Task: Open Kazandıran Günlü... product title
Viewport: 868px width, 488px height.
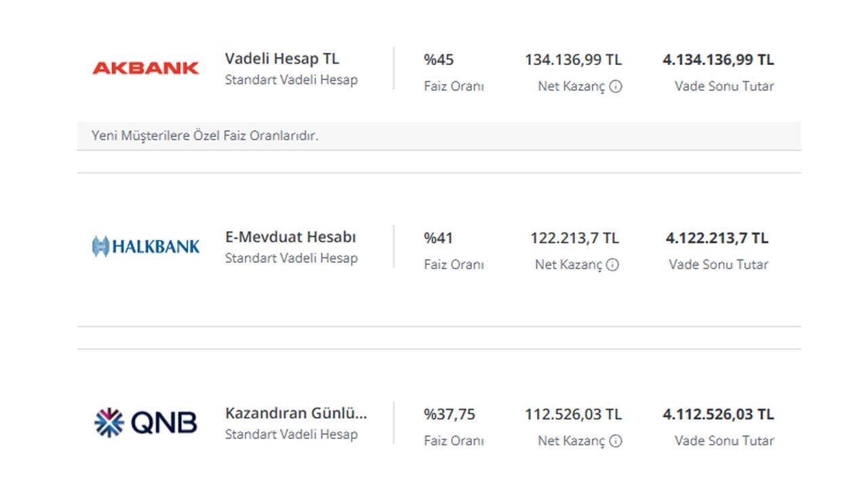Action: pos(296,413)
